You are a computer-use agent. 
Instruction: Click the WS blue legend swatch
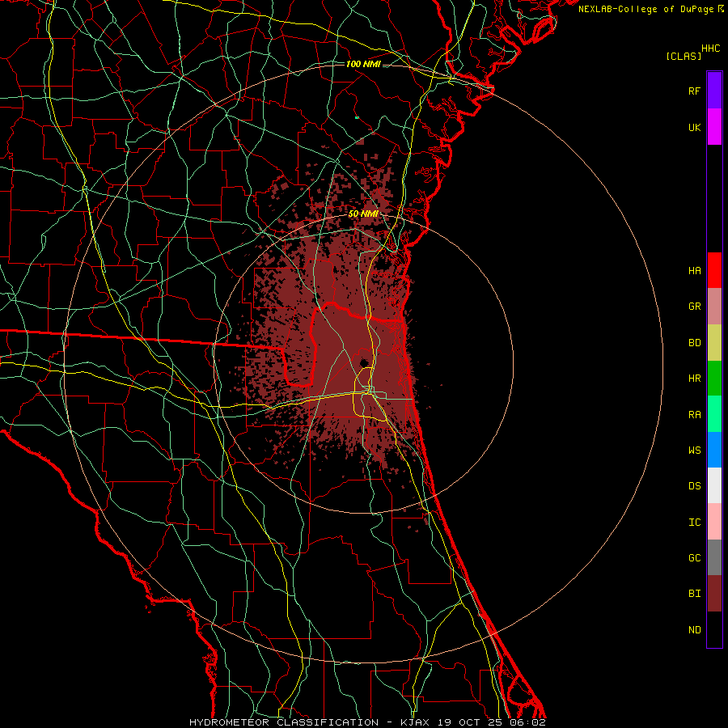(714, 450)
